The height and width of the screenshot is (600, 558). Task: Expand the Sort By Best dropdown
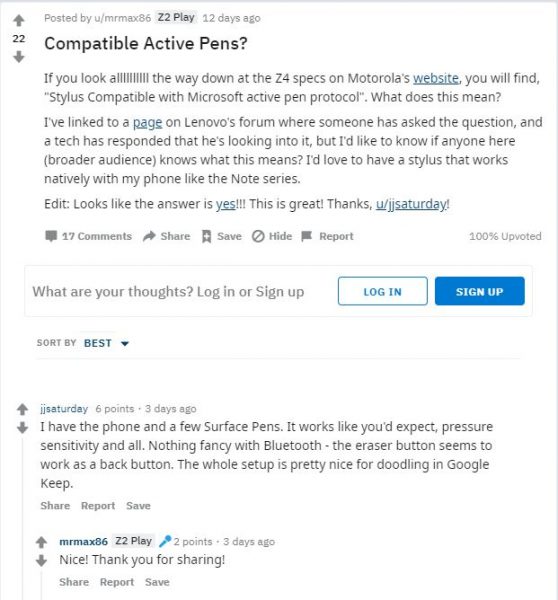[107, 343]
